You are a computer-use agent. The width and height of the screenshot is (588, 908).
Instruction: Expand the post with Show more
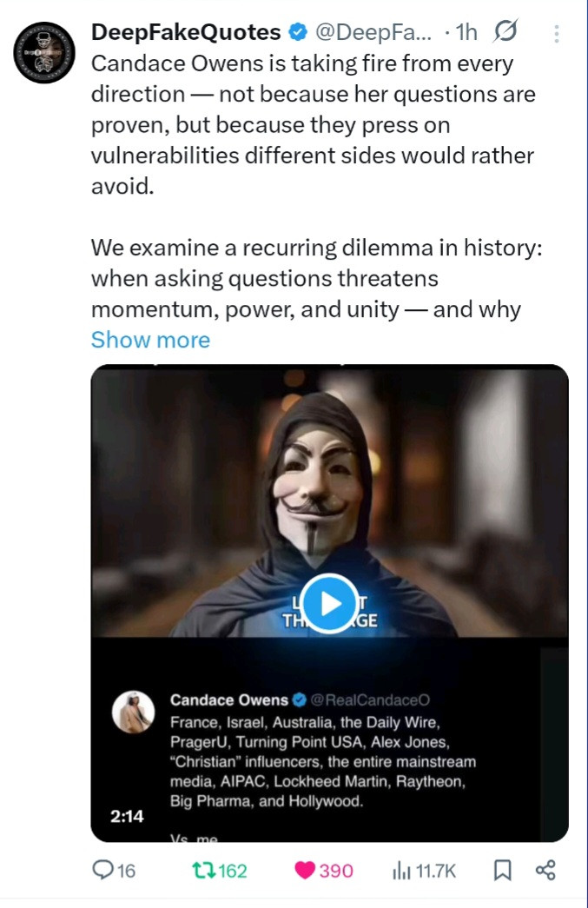pos(150,340)
